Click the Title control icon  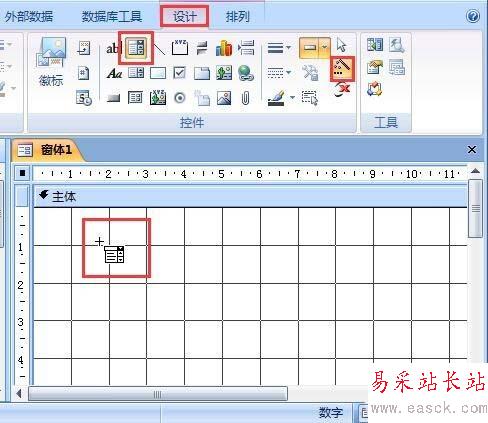[x=84, y=48]
